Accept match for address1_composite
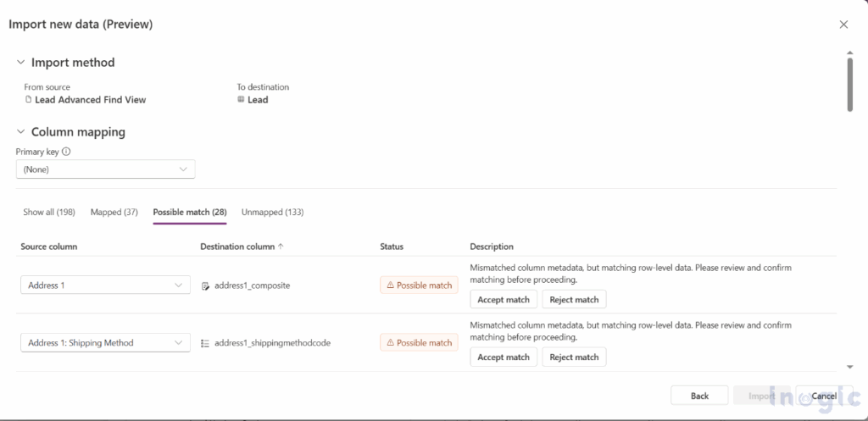This screenshot has width=868, height=421. (x=504, y=300)
